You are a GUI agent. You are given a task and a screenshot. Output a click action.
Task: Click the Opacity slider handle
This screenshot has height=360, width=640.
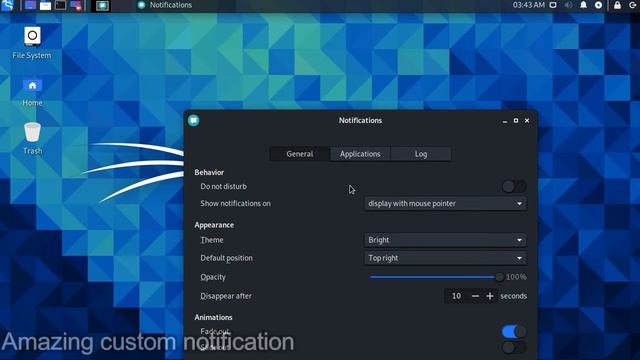(x=499, y=277)
